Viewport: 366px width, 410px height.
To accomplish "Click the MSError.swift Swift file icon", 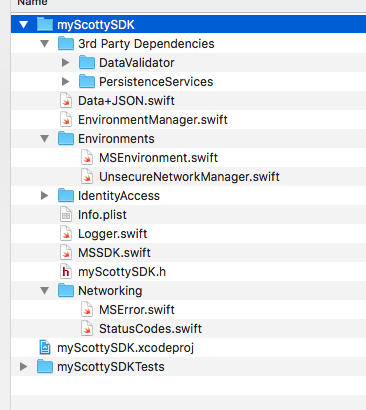I will tap(87, 309).
